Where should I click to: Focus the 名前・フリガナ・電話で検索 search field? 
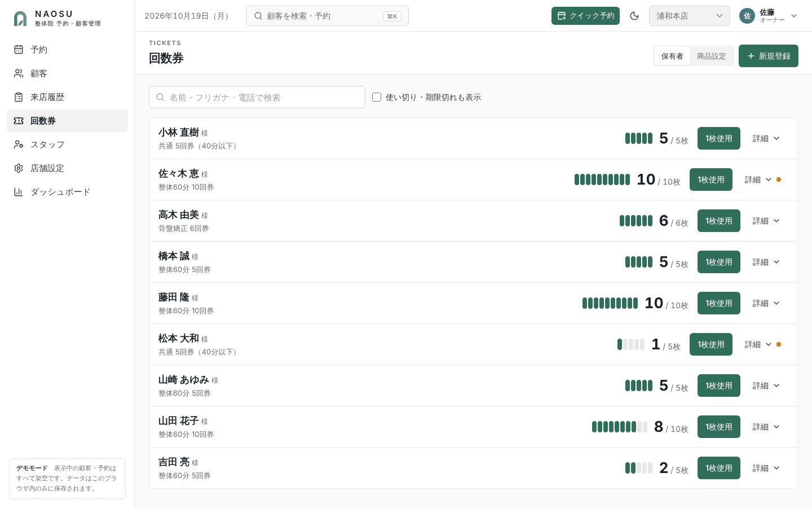pos(257,97)
